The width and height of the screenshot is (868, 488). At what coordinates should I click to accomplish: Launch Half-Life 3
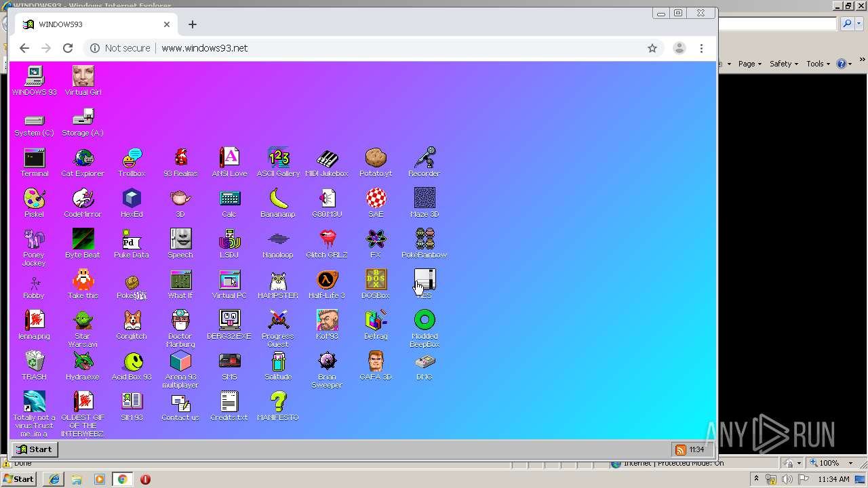pyautogui.click(x=327, y=285)
